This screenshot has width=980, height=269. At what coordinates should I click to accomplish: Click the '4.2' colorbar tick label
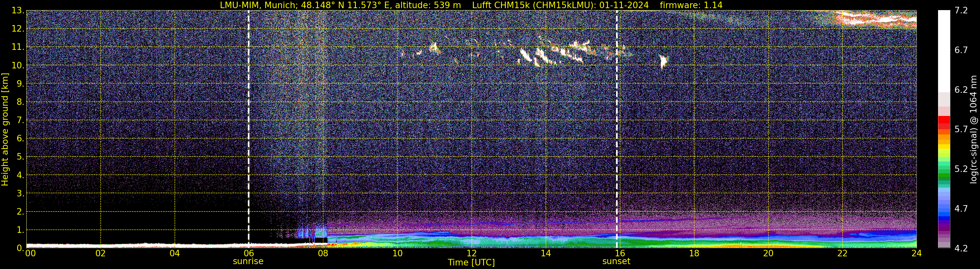[961, 248]
